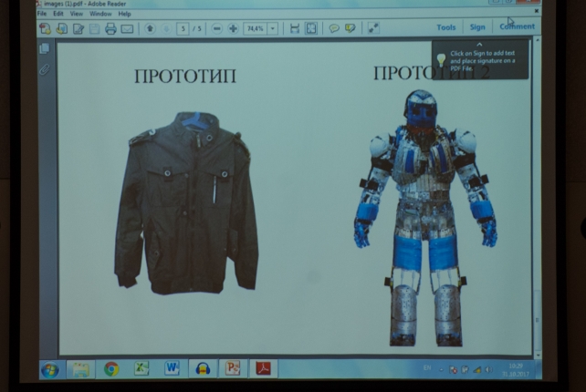Image resolution: width=586 pixels, height=392 pixels.
Task: Click the Read mode icon
Action: tap(373, 28)
